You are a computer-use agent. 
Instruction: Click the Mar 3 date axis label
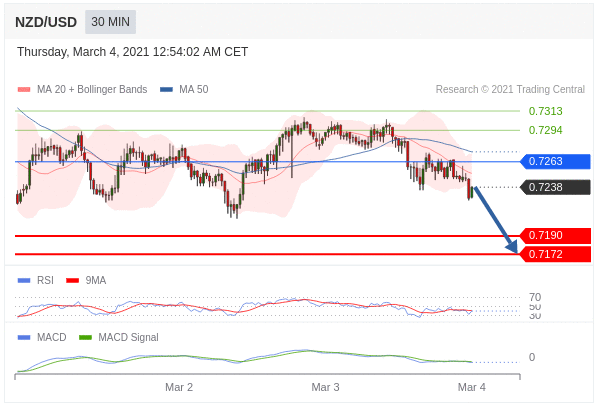325,387
